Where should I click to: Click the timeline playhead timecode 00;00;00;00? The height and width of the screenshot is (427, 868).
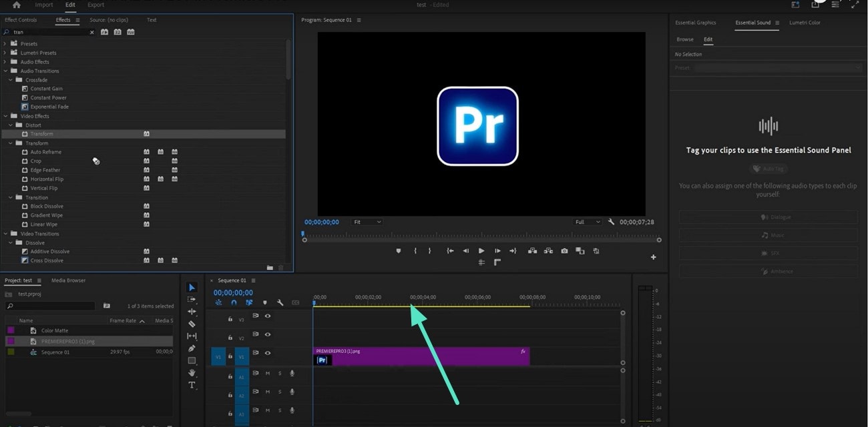click(233, 292)
